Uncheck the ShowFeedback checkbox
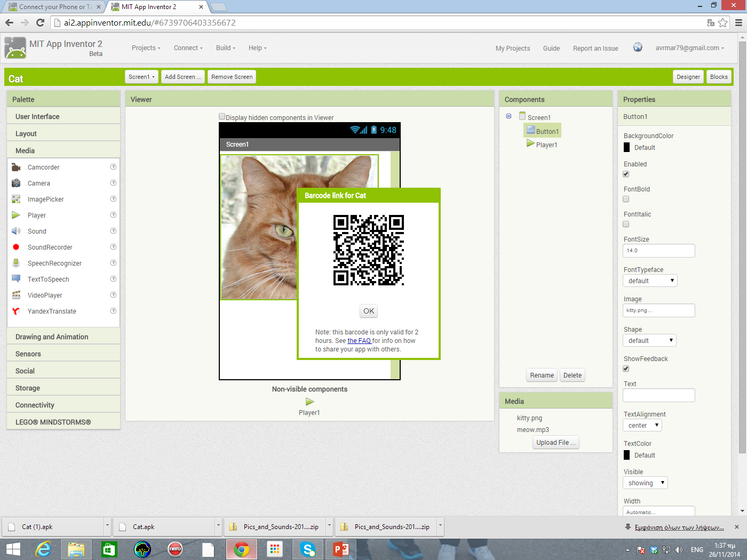This screenshot has height=560, width=747. [626, 369]
